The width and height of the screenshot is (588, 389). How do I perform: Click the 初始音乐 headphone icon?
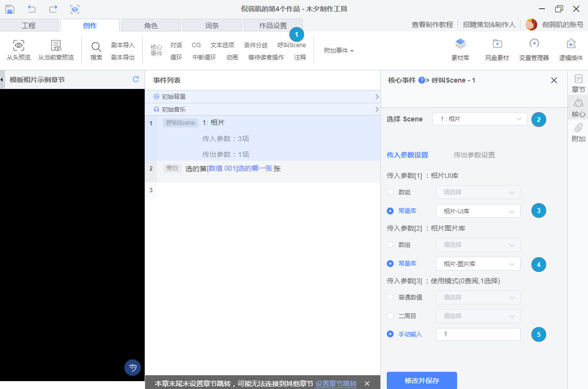(x=156, y=110)
